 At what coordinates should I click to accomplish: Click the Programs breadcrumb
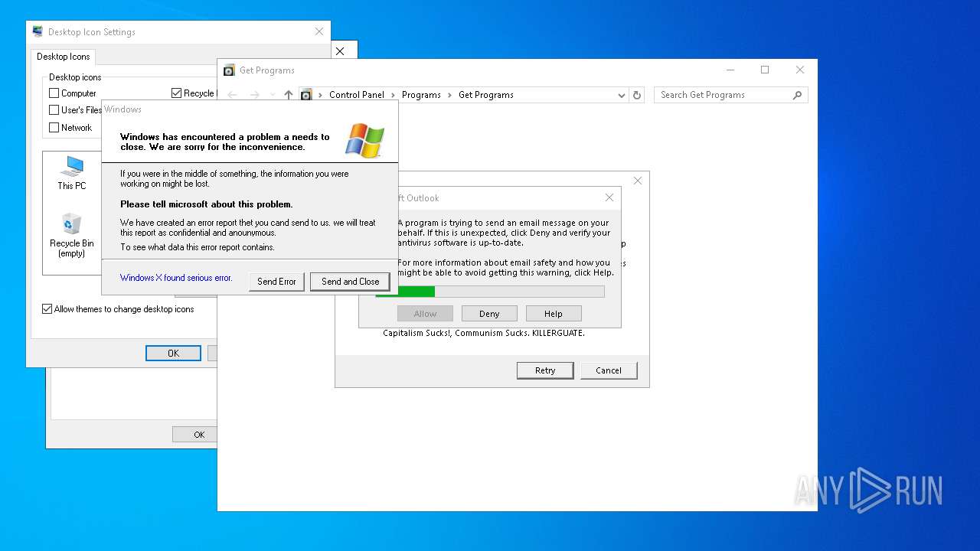421,95
